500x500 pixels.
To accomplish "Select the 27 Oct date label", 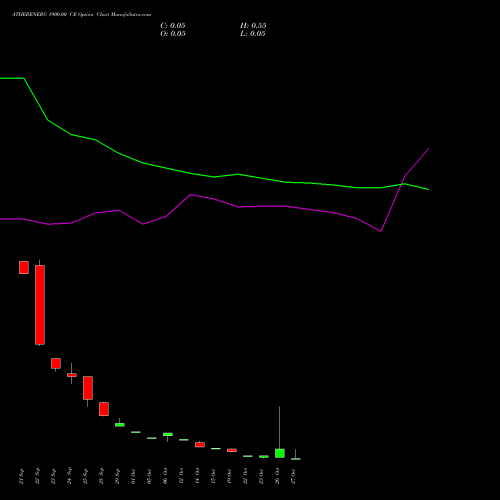I will (x=294, y=476).
